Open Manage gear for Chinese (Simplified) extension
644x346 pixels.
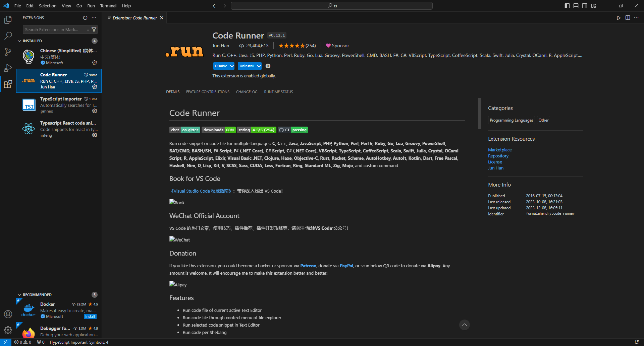click(x=95, y=63)
